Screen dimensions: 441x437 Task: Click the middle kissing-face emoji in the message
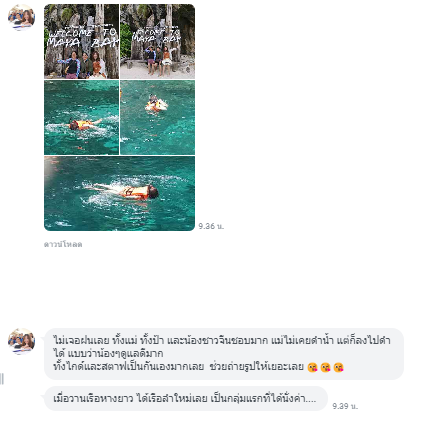point(325,367)
